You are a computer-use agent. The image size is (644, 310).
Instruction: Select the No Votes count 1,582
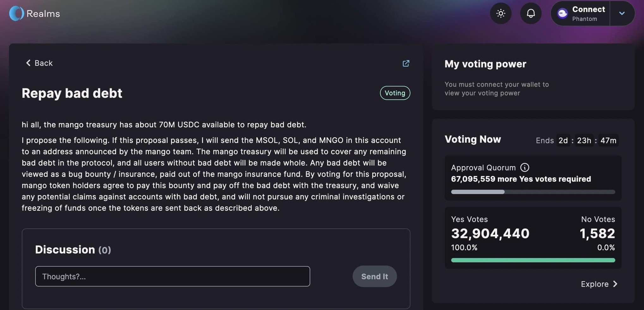click(x=597, y=233)
